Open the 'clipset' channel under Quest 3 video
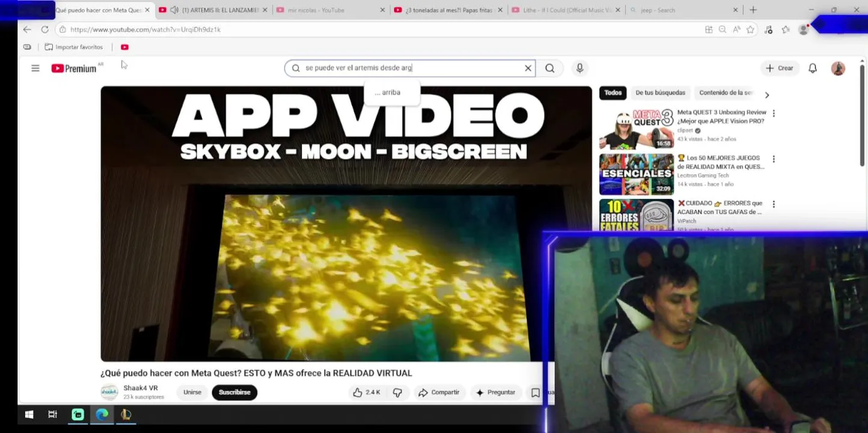The height and width of the screenshot is (433, 868). click(x=685, y=131)
